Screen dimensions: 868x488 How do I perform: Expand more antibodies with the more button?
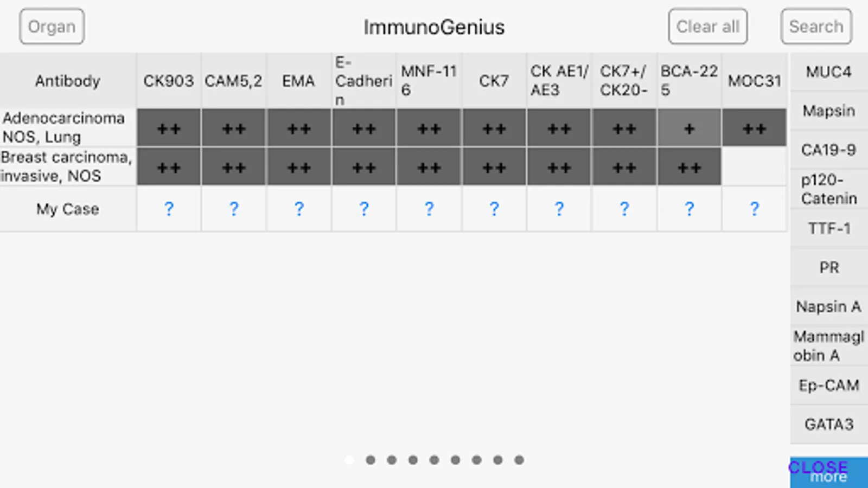[828, 473]
